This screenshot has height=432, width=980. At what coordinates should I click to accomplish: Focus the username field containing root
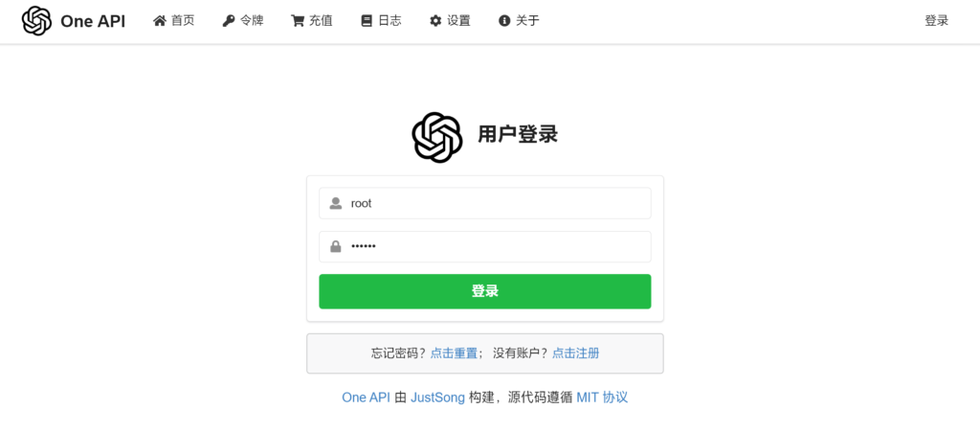click(485, 203)
